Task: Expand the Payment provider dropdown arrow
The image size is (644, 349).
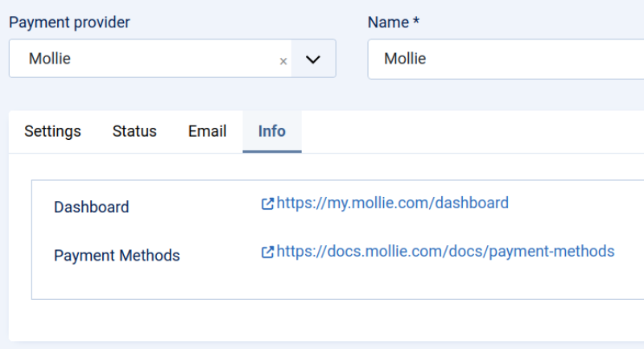Action: (x=313, y=59)
